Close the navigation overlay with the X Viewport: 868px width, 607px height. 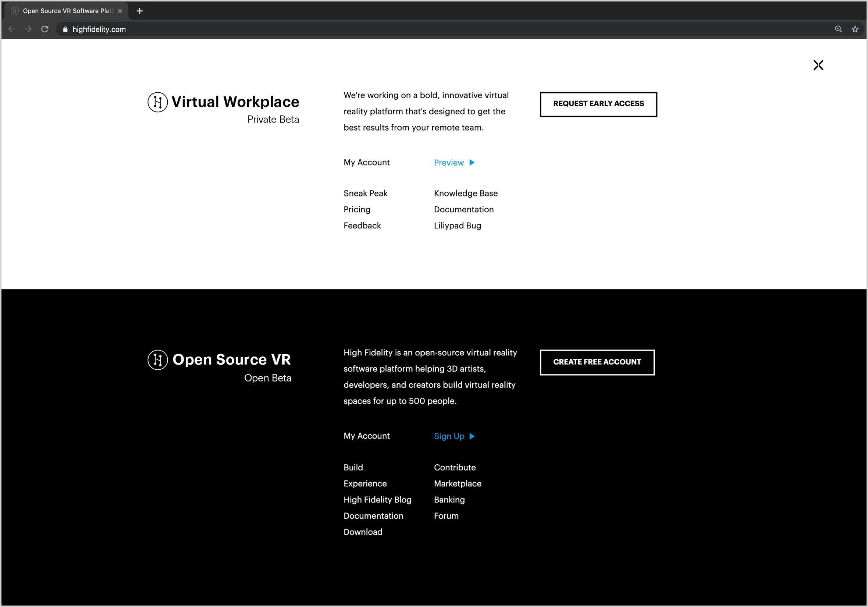(818, 65)
